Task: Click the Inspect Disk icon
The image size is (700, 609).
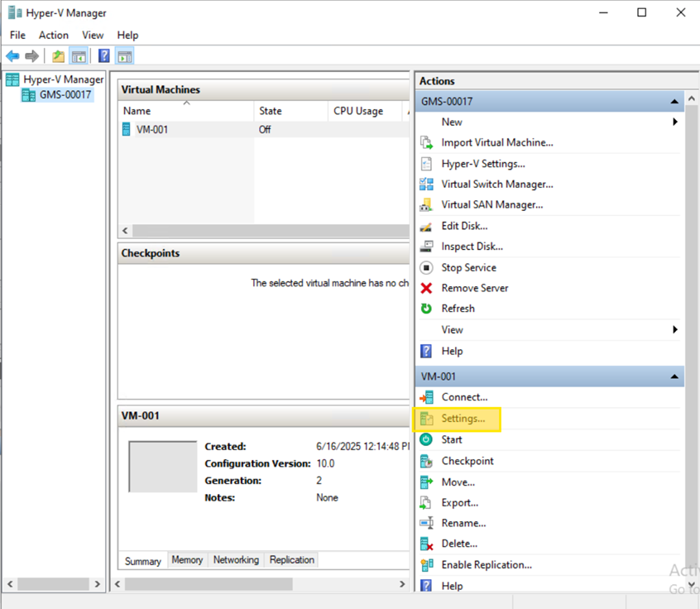Action: [x=426, y=247]
